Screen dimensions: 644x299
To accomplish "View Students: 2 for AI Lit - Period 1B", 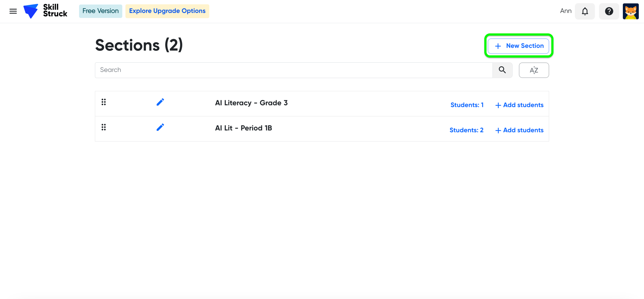I will pos(466,130).
